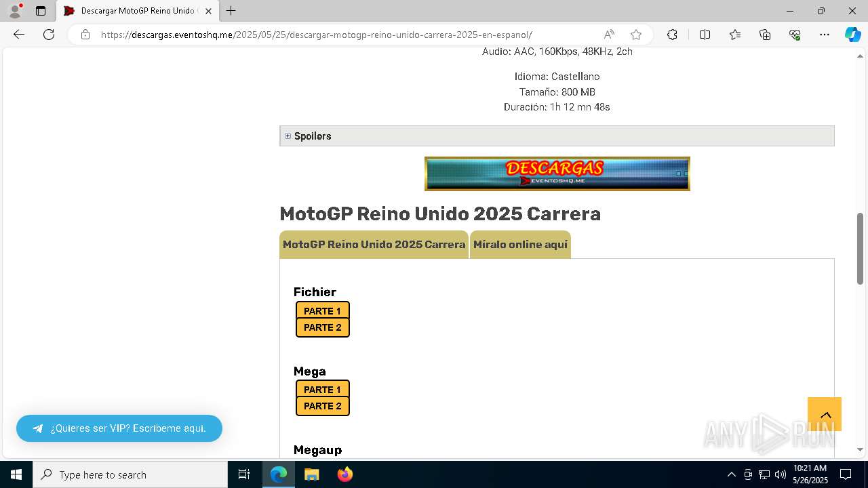Go back to previous page
Image resolution: width=868 pixels, height=488 pixels.
point(19,35)
